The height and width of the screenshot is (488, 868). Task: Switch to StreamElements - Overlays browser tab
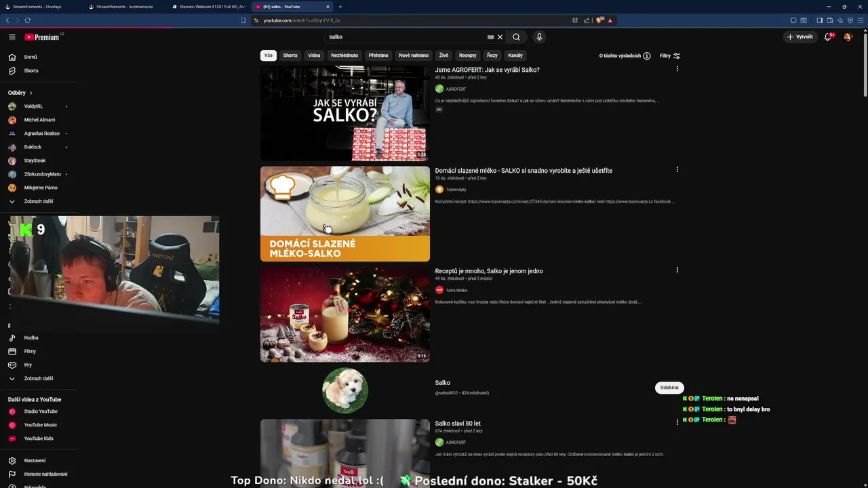coord(41,7)
